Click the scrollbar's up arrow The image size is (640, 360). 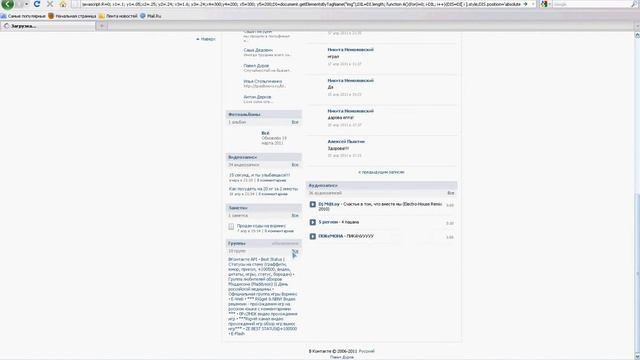coord(637,36)
